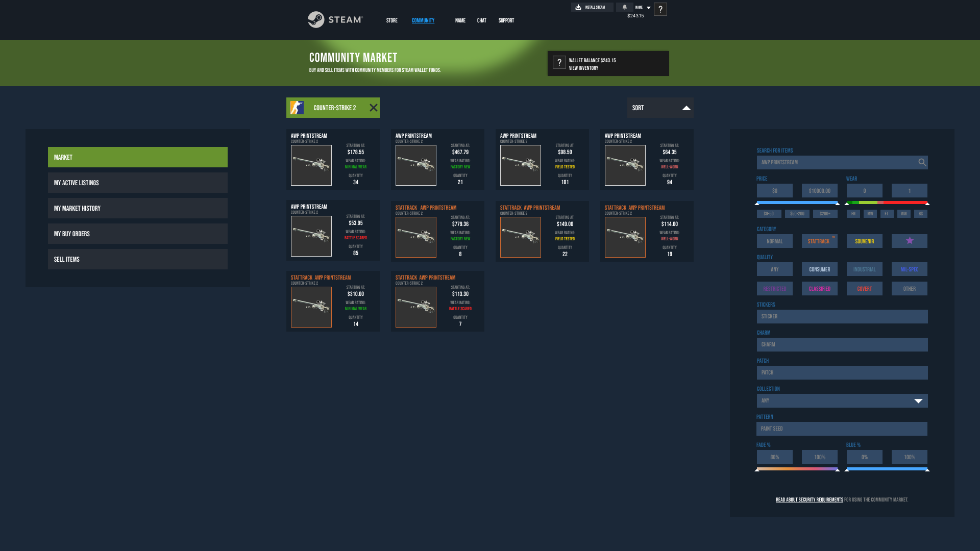Toggle the Covert quality filter
Image resolution: width=980 pixels, height=551 pixels.
coord(864,289)
